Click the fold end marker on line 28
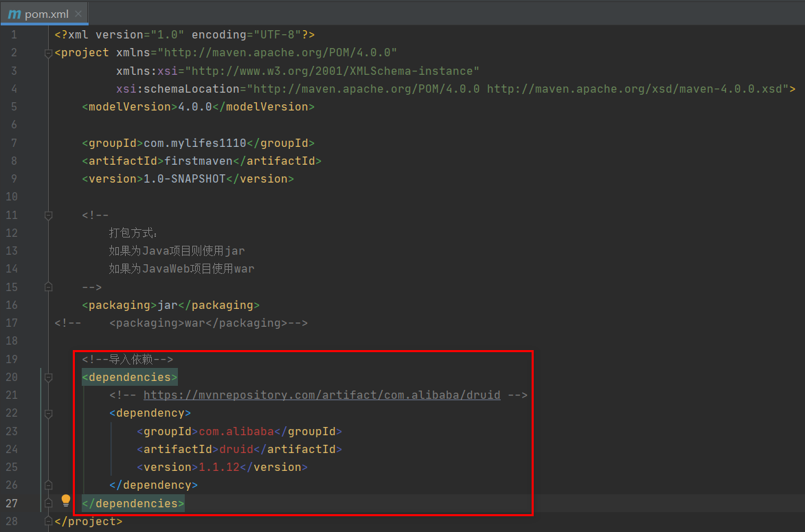Viewport: 805px width, 532px height. (48, 521)
